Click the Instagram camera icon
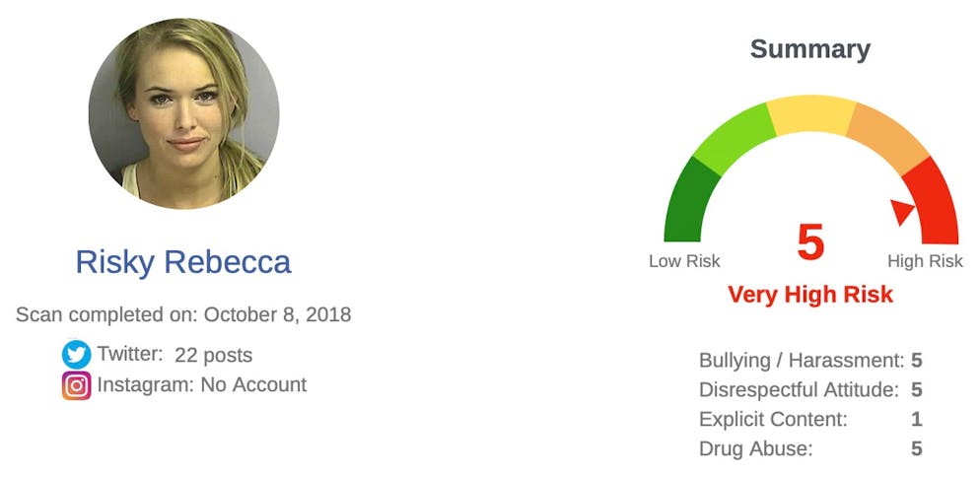Screen dimensions: 980x477 pos(76,385)
